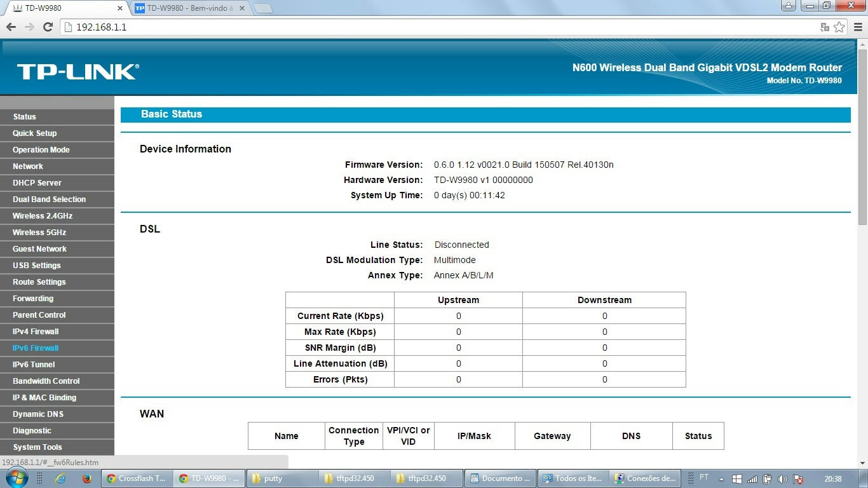Open the Chrome hamburger menu
Screen dimensions: 868x488
tap(858, 27)
